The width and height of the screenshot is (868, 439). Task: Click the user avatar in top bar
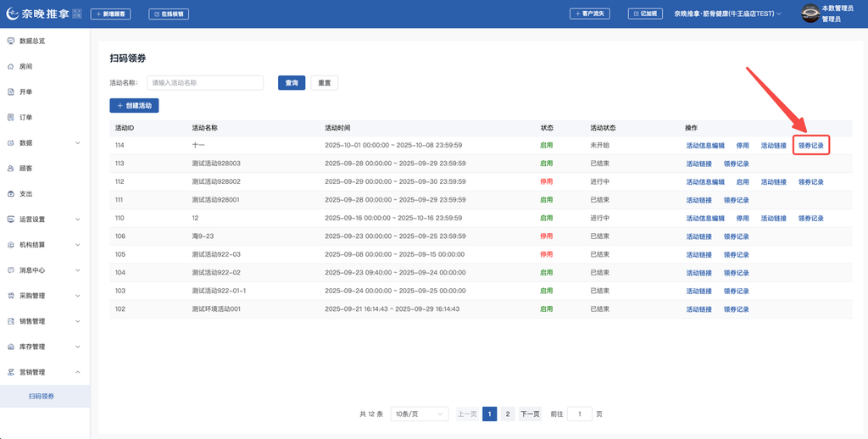click(x=810, y=14)
